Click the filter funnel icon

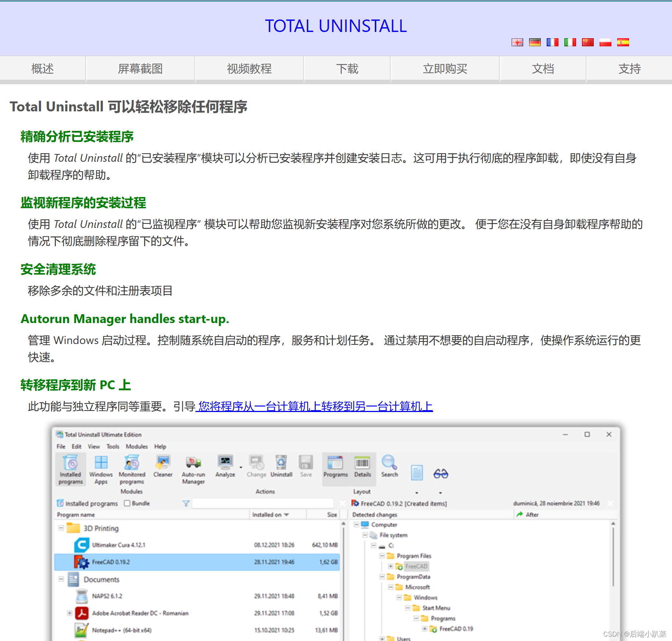(186, 503)
